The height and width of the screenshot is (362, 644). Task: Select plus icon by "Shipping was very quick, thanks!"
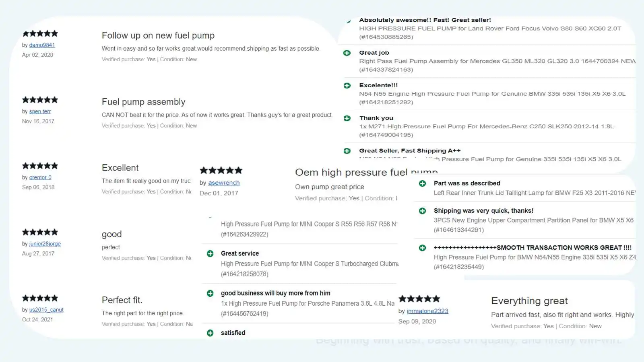(x=422, y=211)
